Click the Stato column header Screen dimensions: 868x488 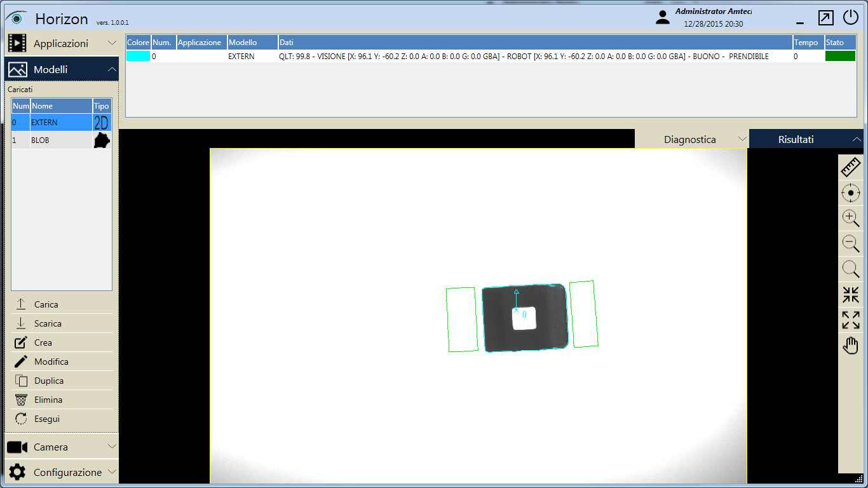pyautogui.click(x=840, y=43)
